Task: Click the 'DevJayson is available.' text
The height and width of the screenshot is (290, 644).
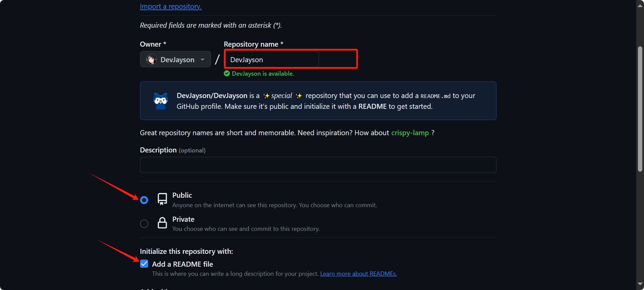Action: coord(263,74)
